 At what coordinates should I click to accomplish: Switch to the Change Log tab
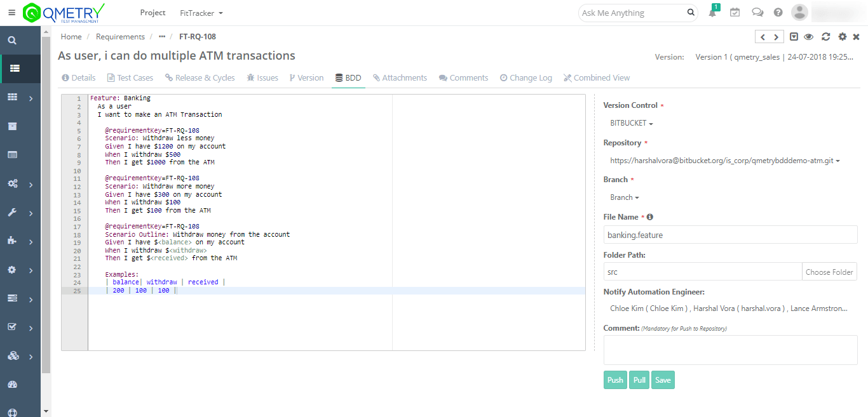(x=526, y=77)
